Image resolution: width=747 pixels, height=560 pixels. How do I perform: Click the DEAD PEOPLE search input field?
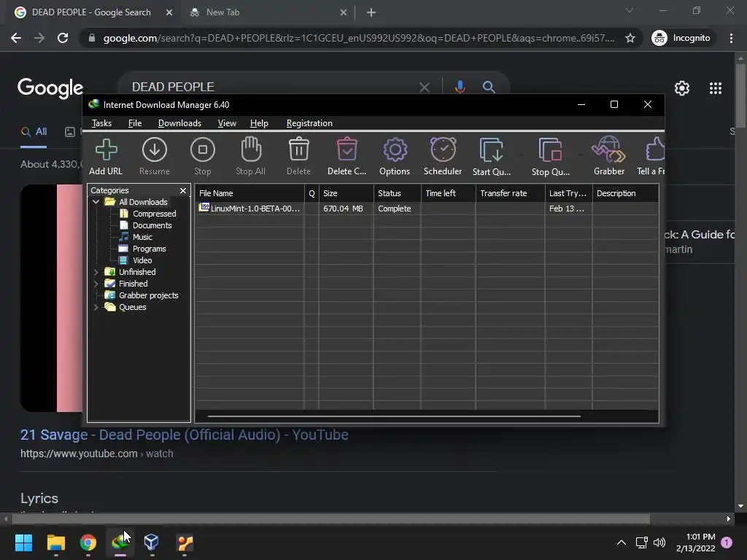pos(271,87)
